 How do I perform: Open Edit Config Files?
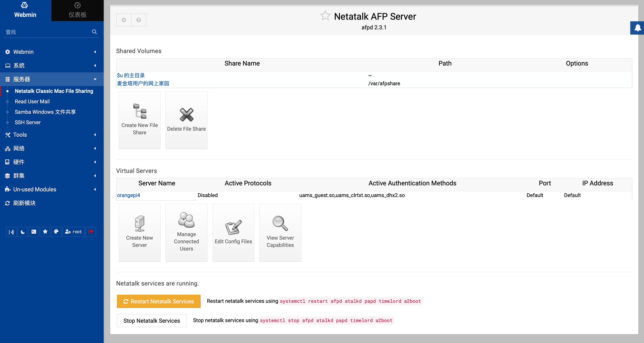(233, 232)
